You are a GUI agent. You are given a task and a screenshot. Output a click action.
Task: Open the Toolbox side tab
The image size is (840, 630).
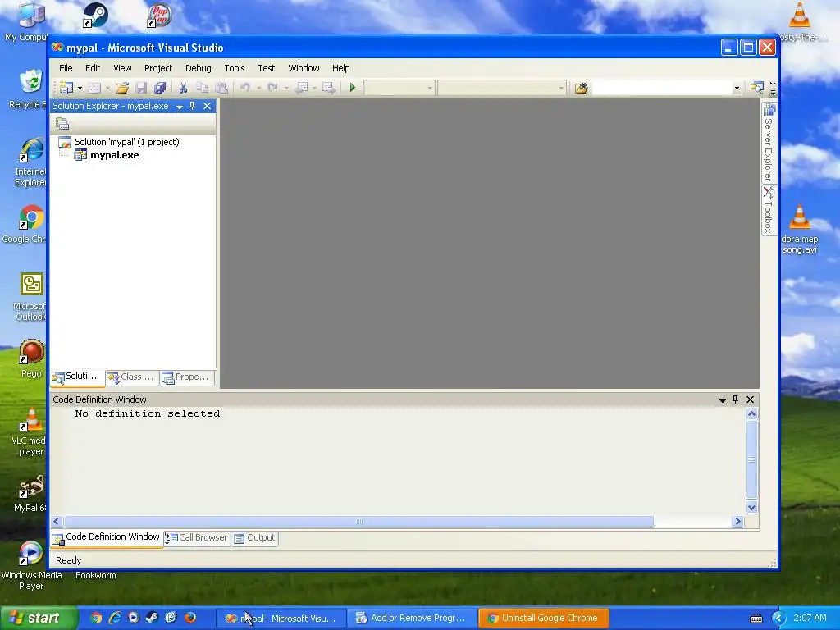pyautogui.click(x=769, y=210)
